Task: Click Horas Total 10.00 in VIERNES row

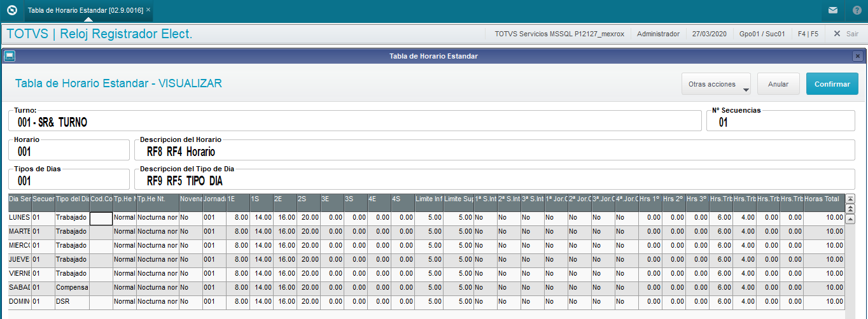Action: click(824, 273)
